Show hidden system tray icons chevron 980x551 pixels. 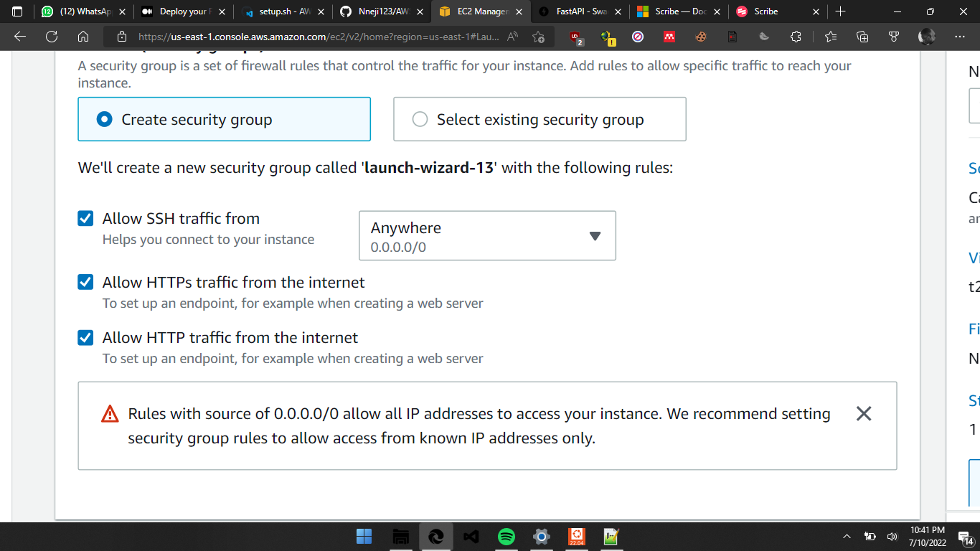pyautogui.click(x=847, y=537)
